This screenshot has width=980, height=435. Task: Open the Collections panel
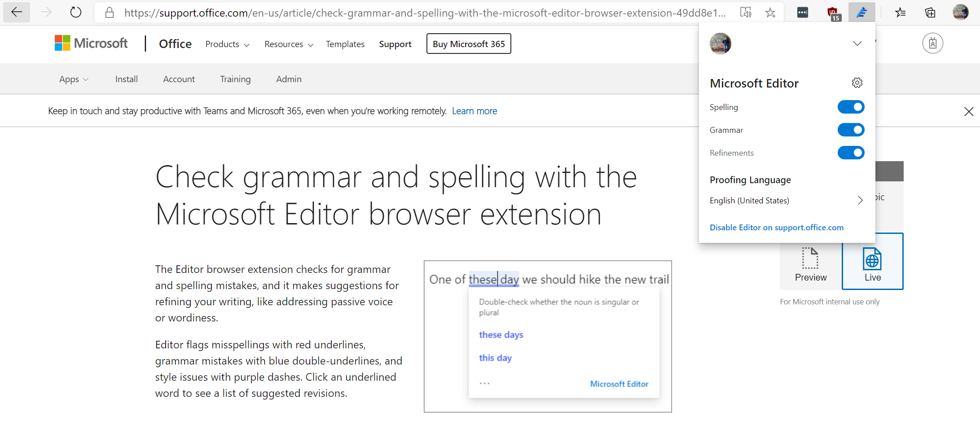click(x=929, y=12)
